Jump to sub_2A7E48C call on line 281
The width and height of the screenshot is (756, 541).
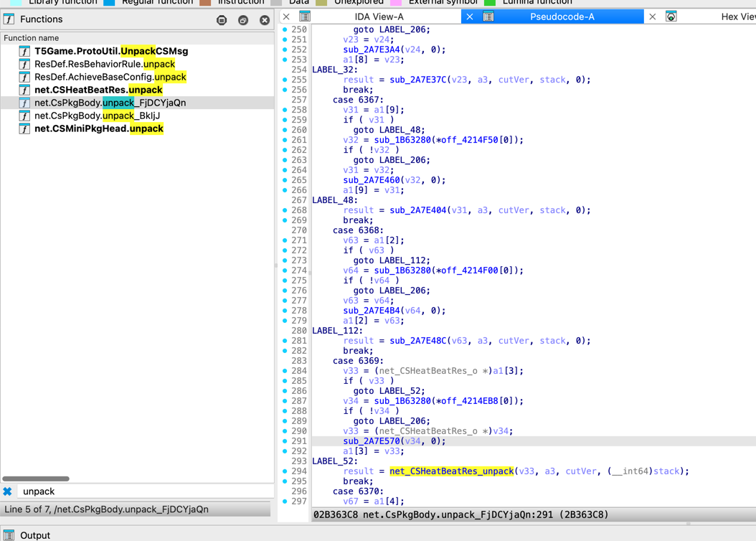pos(418,341)
